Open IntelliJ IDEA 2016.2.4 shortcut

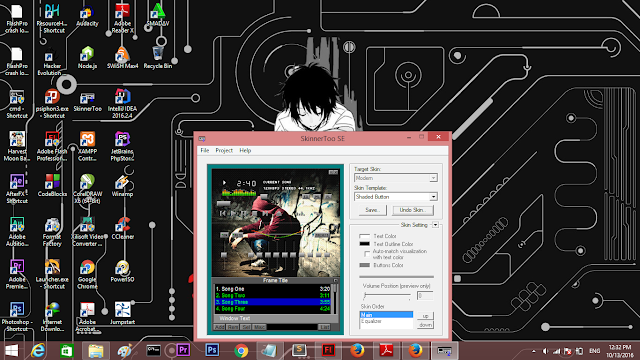(122, 104)
